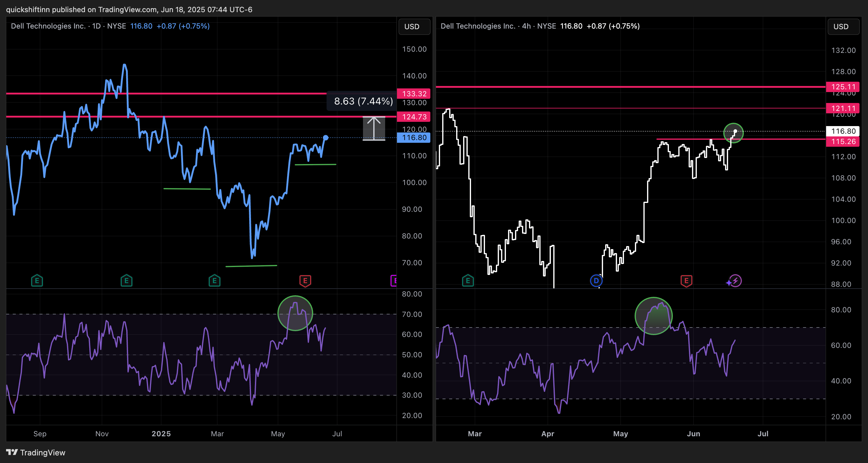Click the magenta earnings icon at daily chart's right edge
This screenshot has width=868, height=463.
coord(394,281)
